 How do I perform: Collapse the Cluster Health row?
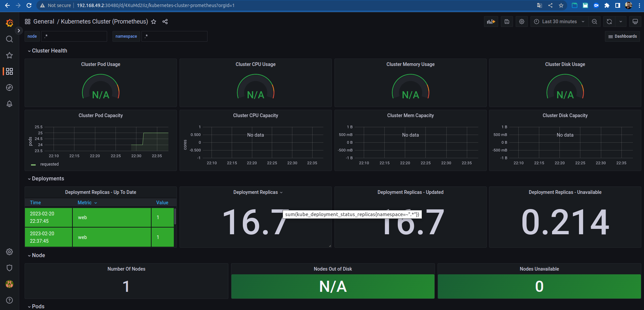(47, 51)
